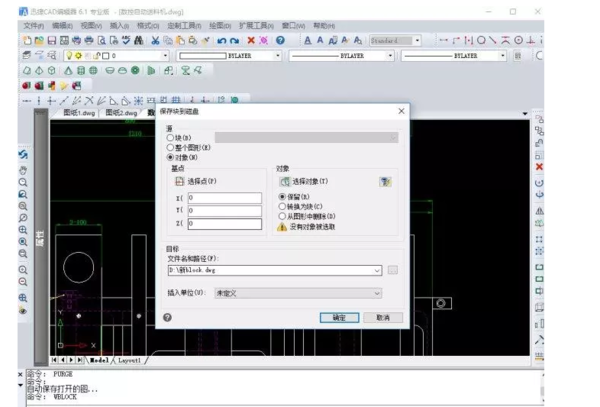Open the 绘图 menu
600x407 pixels.
[218, 25]
